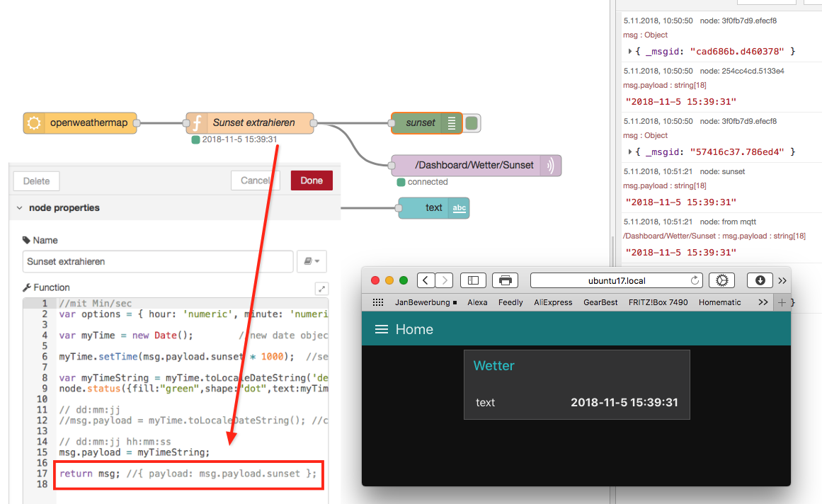Click the red Done button
This screenshot has height=504, width=822.
pos(312,181)
